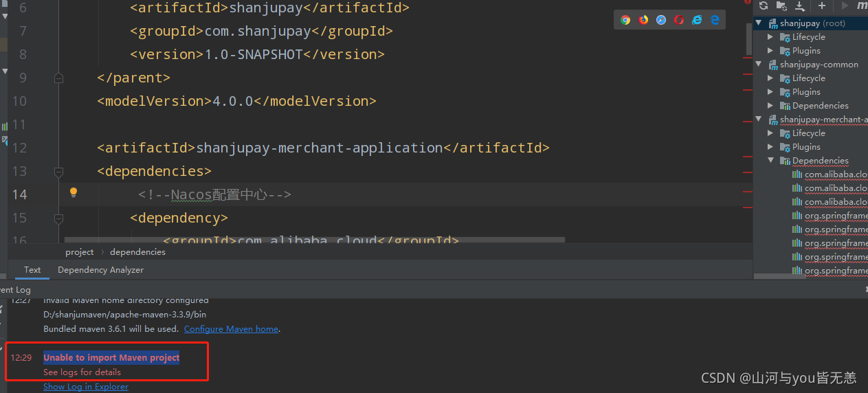
Task: Click the fold marker beside line 15 dependency tag
Action: tap(58, 218)
